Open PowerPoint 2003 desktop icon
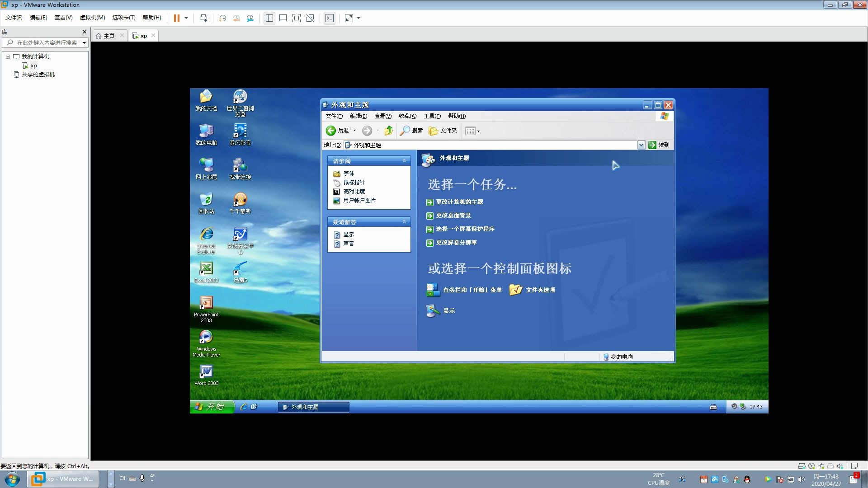 pos(206,309)
